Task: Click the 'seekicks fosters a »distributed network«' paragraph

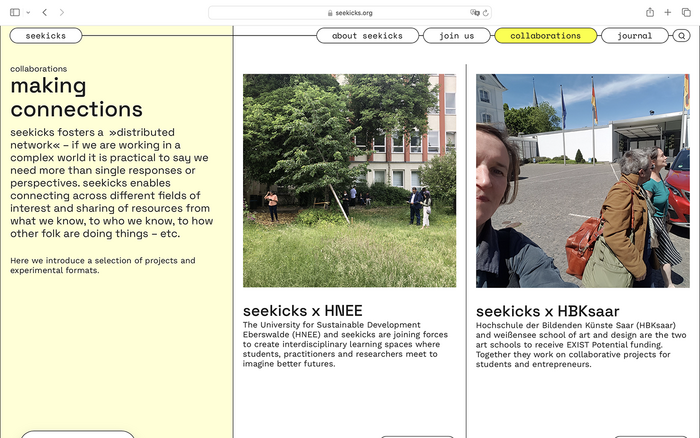Action: pos(112,183)
